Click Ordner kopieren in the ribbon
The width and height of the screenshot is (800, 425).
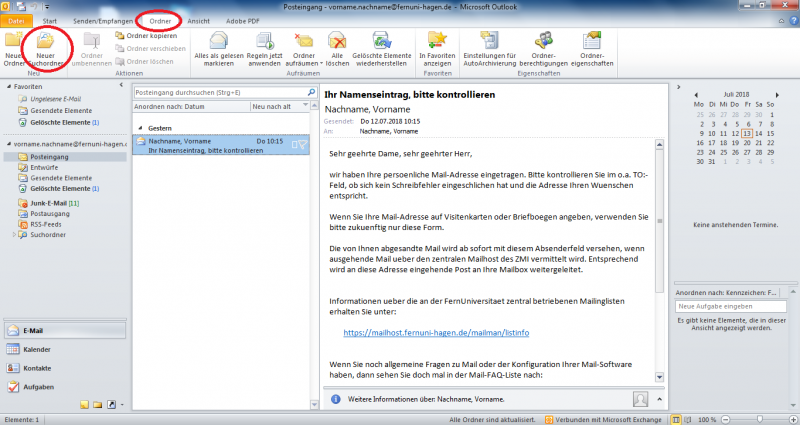click(146, 36)
